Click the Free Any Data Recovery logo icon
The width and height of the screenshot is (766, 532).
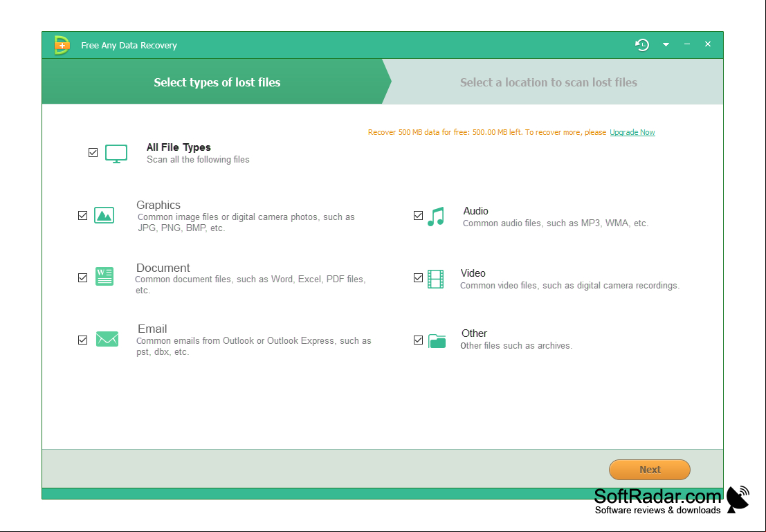coord(62,45)
